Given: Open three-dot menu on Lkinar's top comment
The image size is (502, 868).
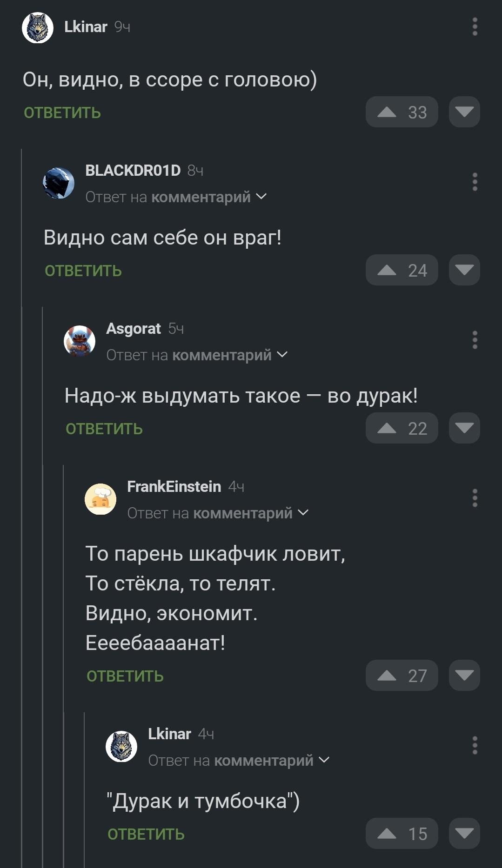Looking at the screenshot, I should (x=475, y=27).
